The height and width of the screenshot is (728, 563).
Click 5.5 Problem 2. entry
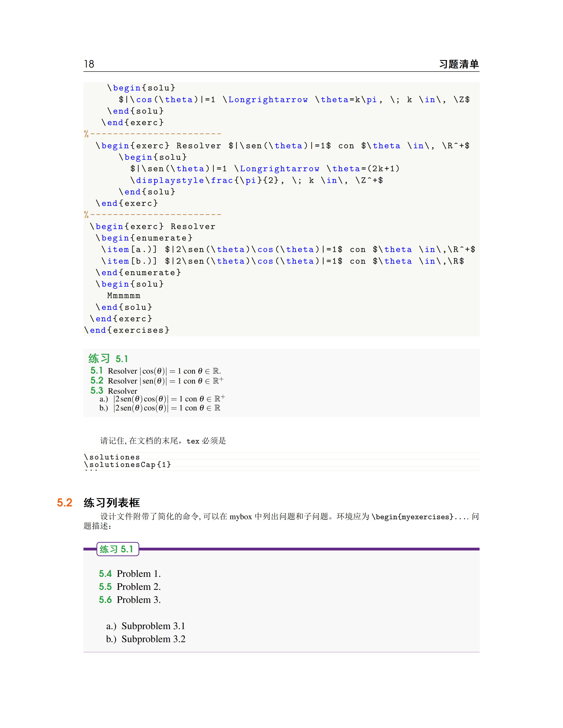(130, 587)
